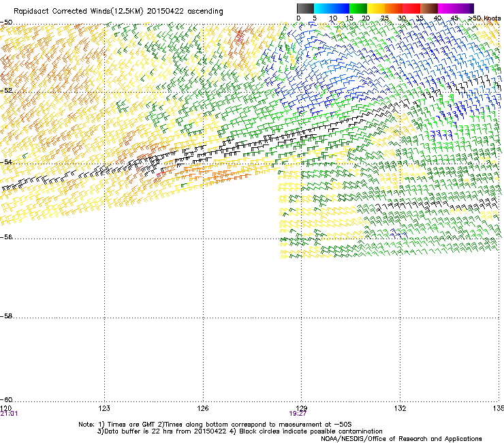Click the 129 longitude axis label

301,408
